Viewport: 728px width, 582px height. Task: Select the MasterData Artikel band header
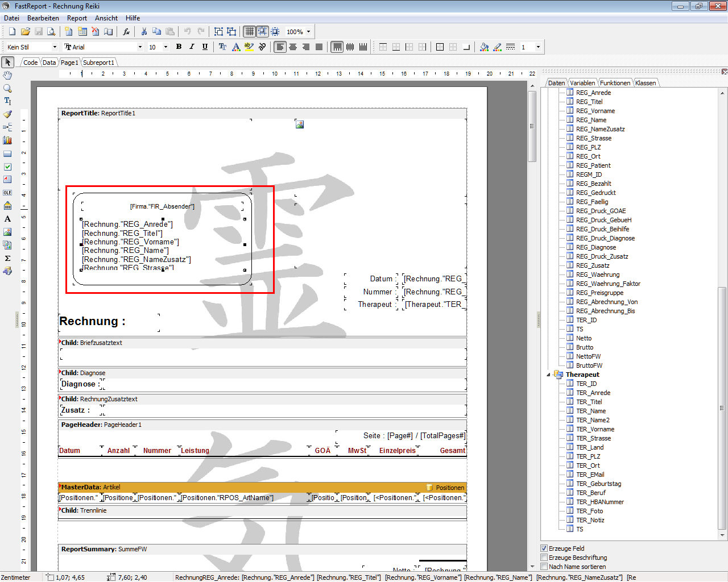262,487
